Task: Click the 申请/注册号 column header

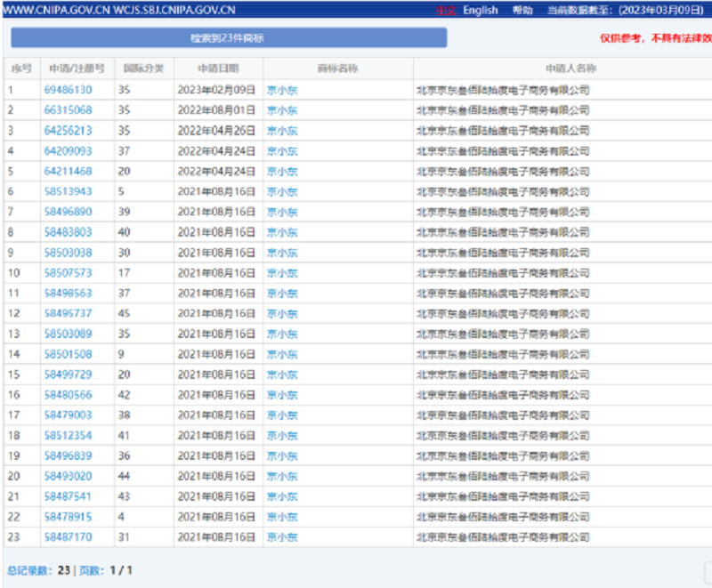Action: [77, 68]
